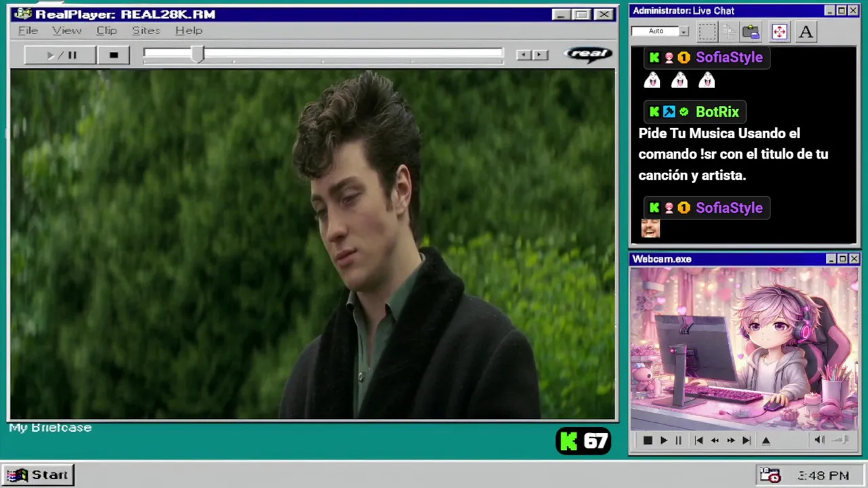The height and width of the screenshot is (488, 868).
Task: Click the right arrow button beside seek bar
Action: pyautogui.click(x=540, y=55)
